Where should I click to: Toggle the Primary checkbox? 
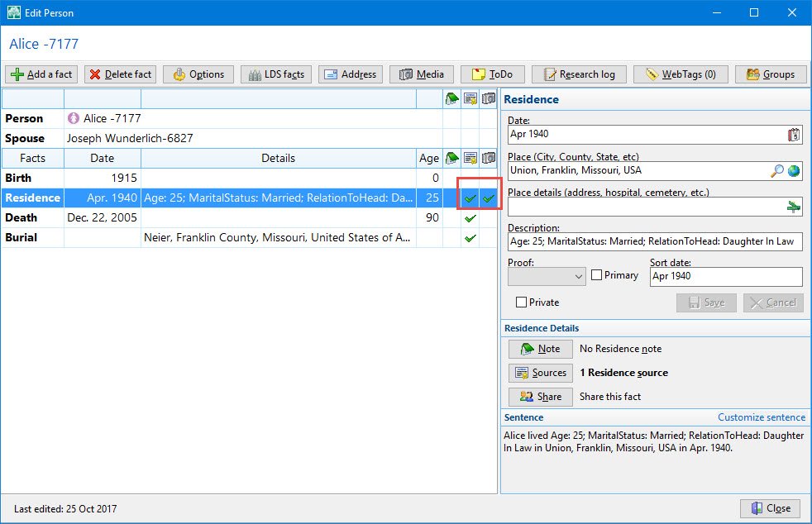click(596, 275)
